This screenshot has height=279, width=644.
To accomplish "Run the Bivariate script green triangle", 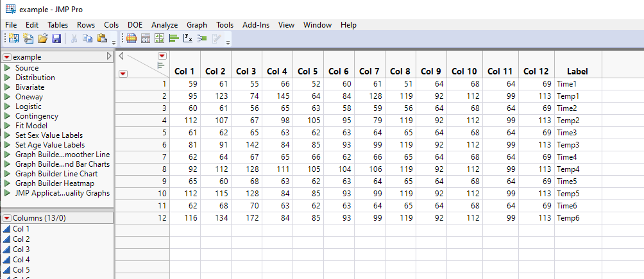I will pos(7,87).
